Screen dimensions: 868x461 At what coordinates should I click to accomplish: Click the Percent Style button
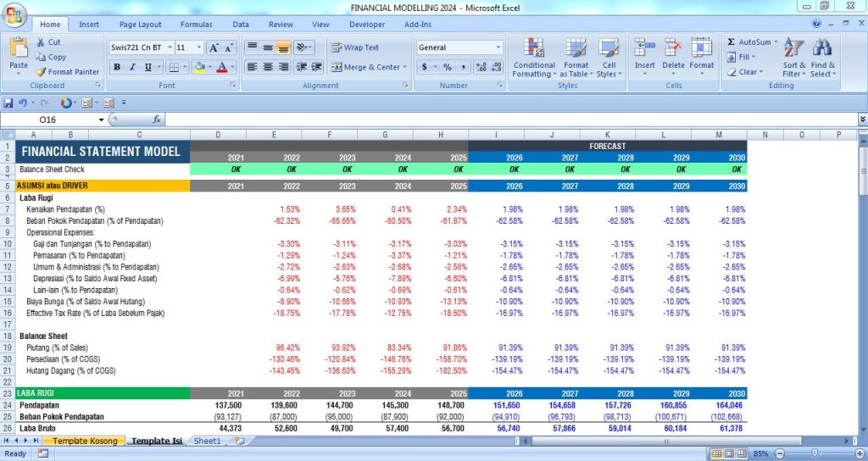click(448, 67)
